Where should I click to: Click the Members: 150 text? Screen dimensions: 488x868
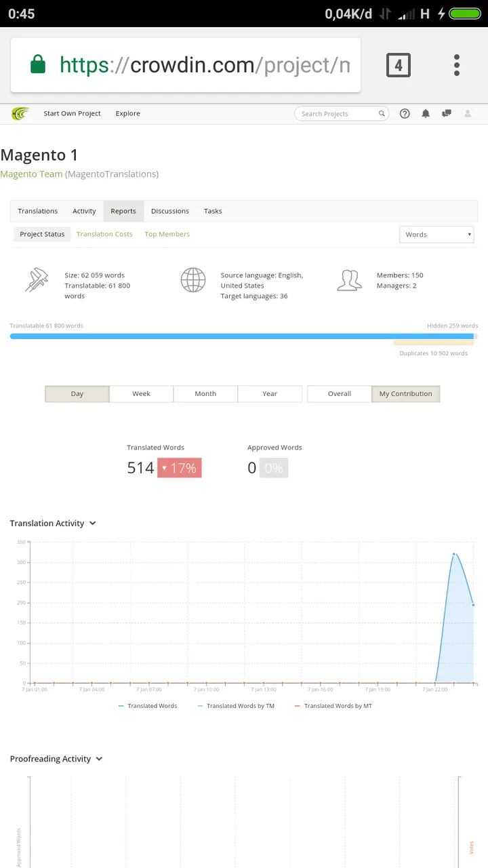pos(400,275)
